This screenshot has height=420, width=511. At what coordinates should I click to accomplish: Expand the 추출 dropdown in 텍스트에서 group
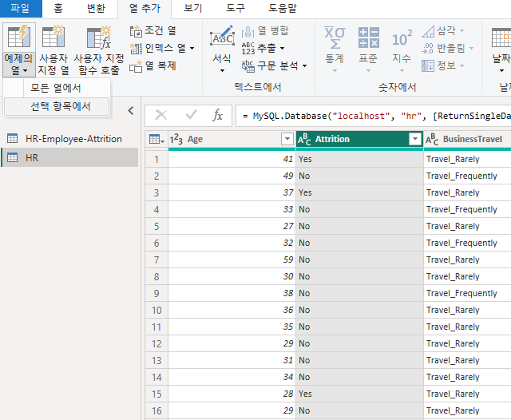tap(282, 49)
